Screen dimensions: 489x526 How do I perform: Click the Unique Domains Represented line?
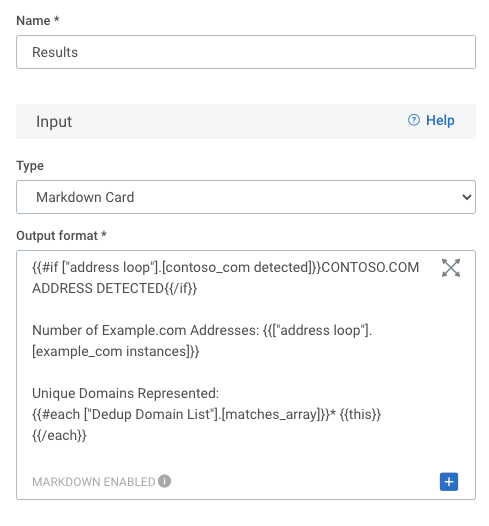[x=125, y=393]
